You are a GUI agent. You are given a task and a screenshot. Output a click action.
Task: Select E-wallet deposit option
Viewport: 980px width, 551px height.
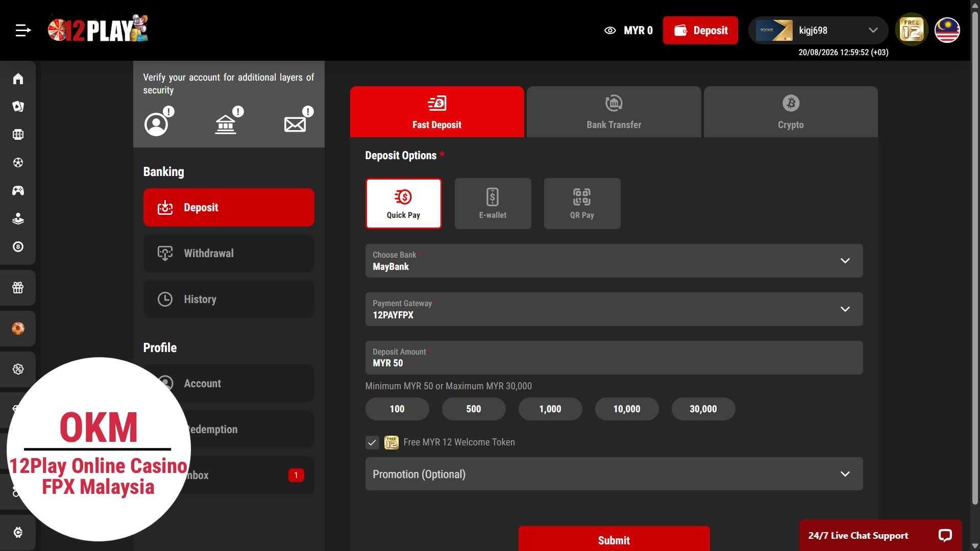tap(493, 204)
